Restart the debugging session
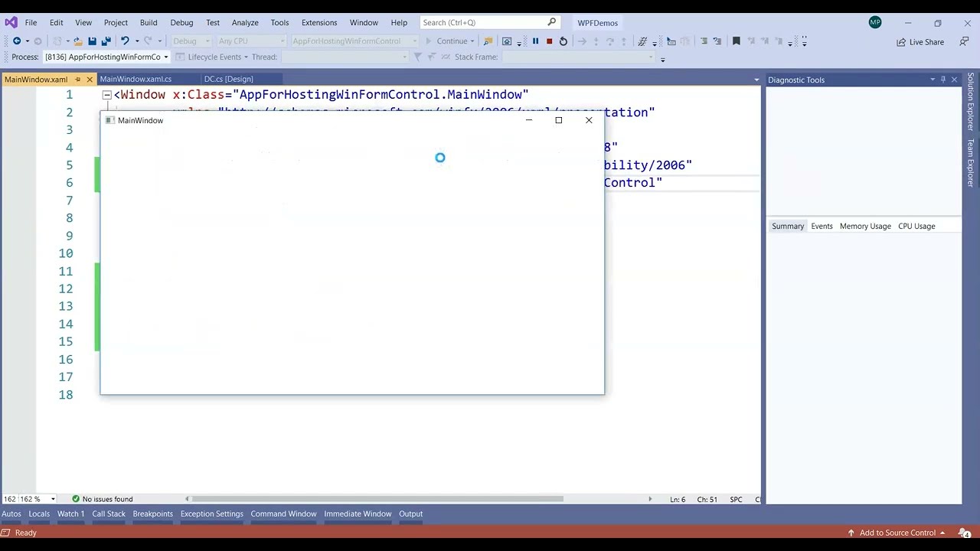The height and width of the screenshot is (551, 980). click(x=563, y=41)
